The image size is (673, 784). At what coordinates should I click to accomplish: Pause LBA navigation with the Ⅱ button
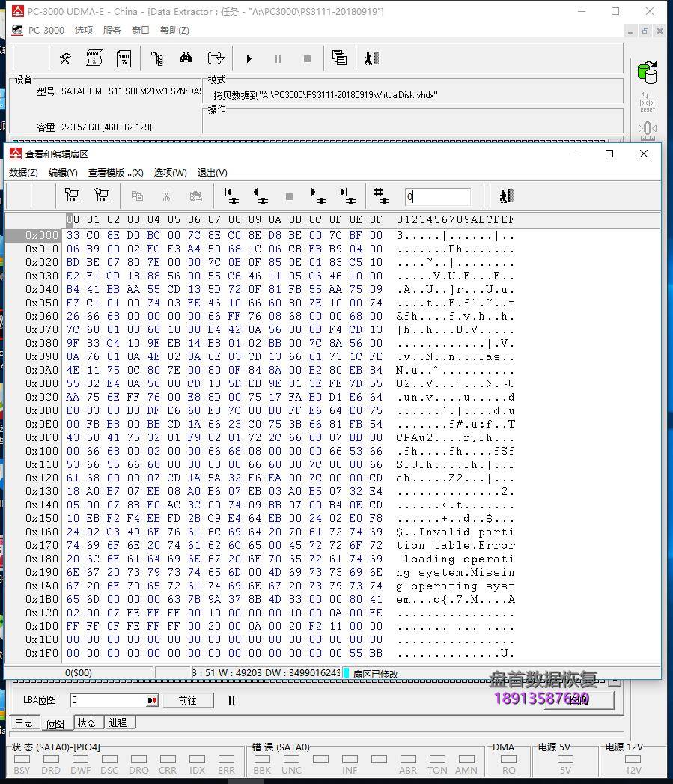232,701
